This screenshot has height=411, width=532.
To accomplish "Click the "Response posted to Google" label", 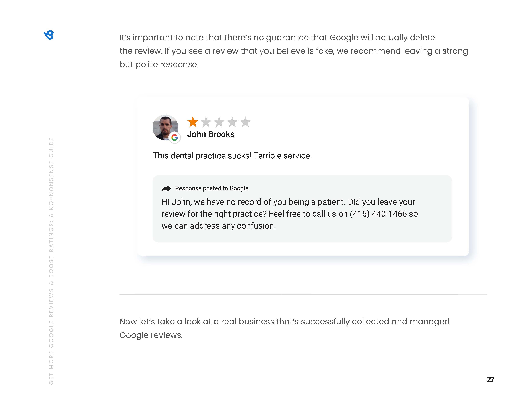I will pyautogui.click(x=212, y=188).
